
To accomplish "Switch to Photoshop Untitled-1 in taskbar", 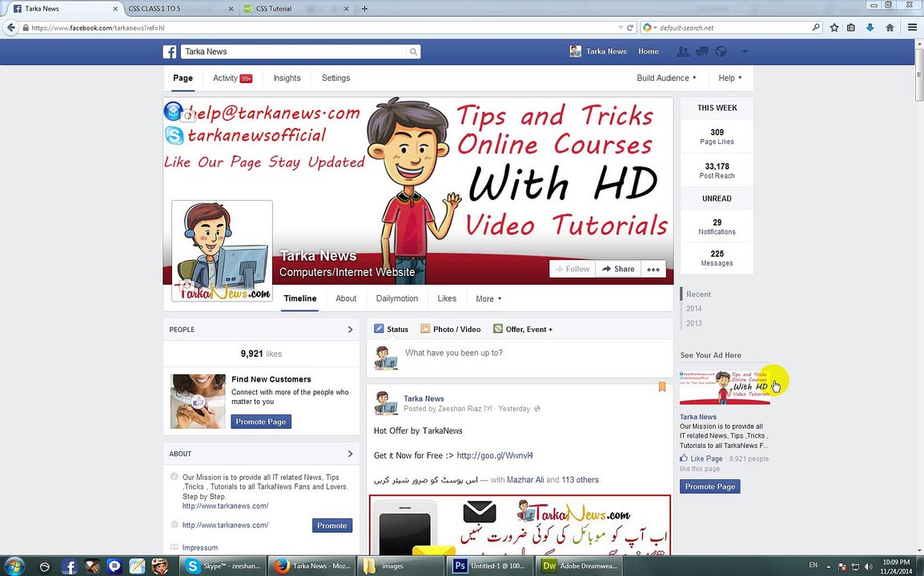I will click(x=490, y=566).
